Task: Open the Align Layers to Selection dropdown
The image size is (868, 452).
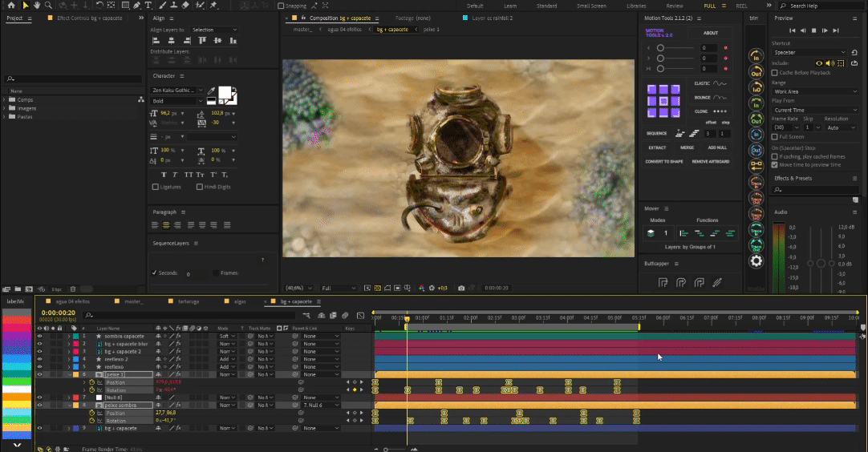Action: [214, 30]
